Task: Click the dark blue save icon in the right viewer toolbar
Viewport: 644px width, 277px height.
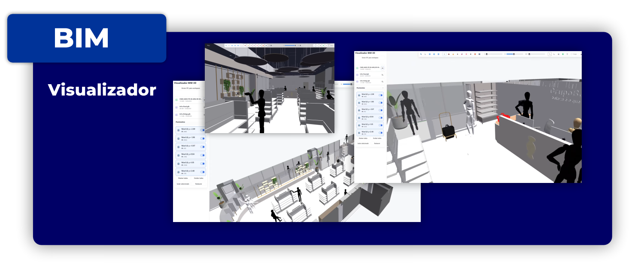Action: click(479, 54)
